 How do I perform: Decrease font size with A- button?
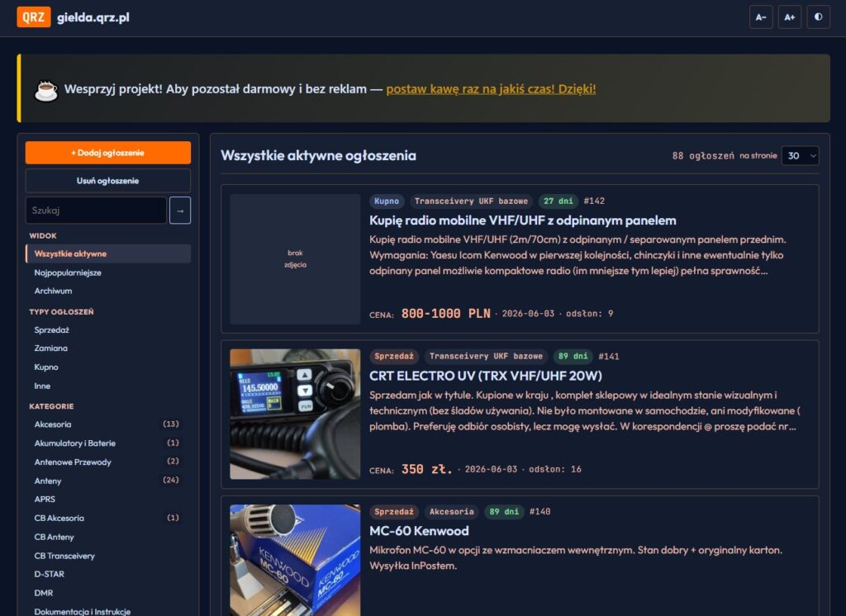click(x=761, y=17)
